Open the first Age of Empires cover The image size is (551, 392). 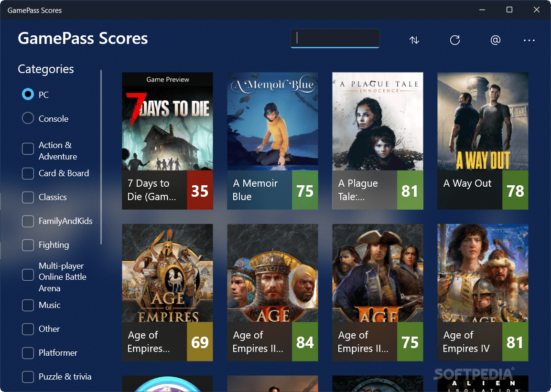(167, 273)
